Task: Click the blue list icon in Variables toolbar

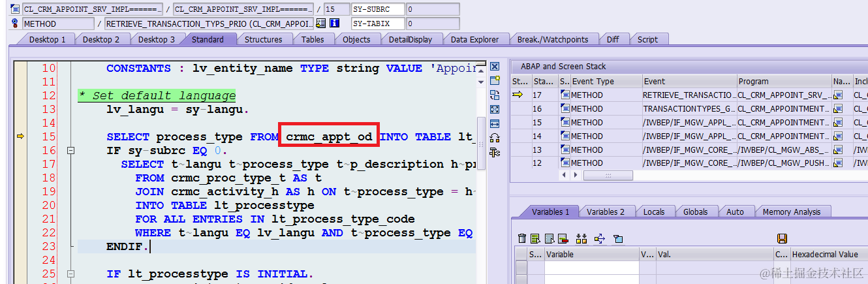Action: coord(549,238)
